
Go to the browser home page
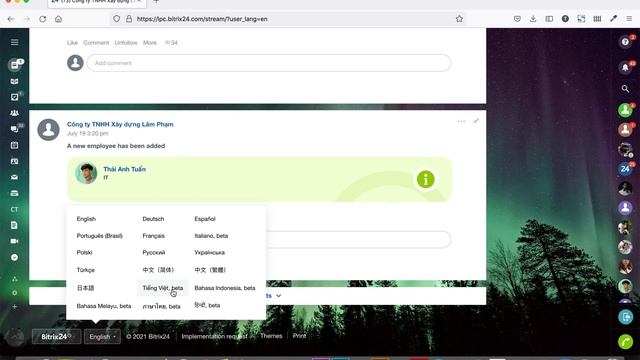(58, 19)
